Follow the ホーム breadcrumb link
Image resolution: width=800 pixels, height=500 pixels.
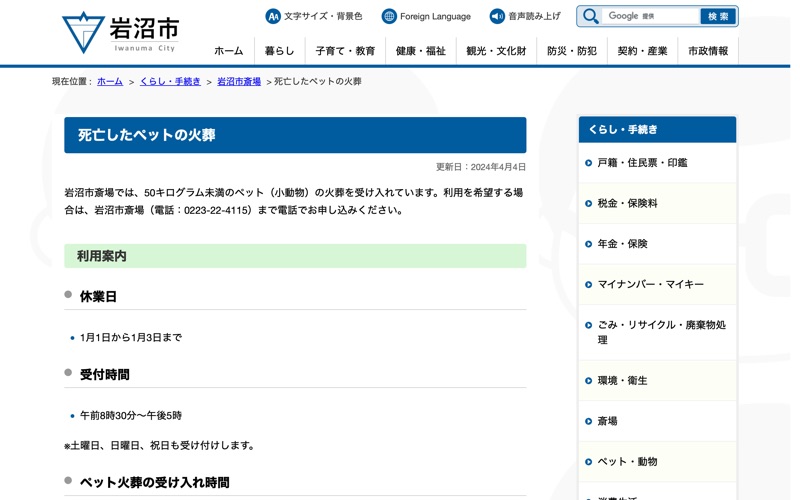(110, 81)
